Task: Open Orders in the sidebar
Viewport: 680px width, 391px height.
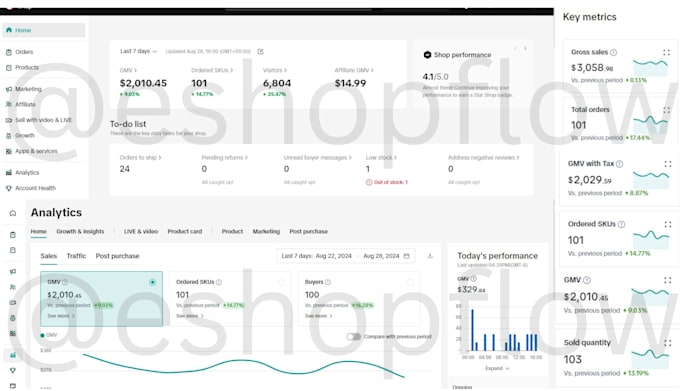Action: tap(20, 52)
